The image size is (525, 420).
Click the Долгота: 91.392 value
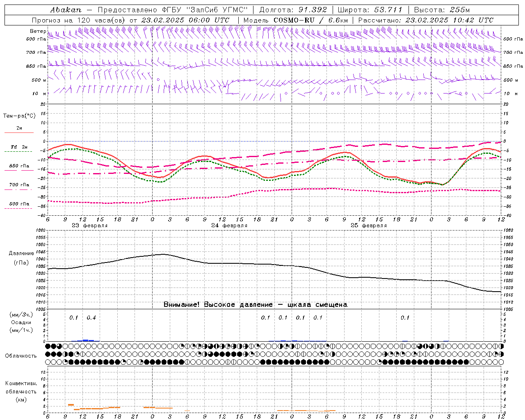click(293, 9)
